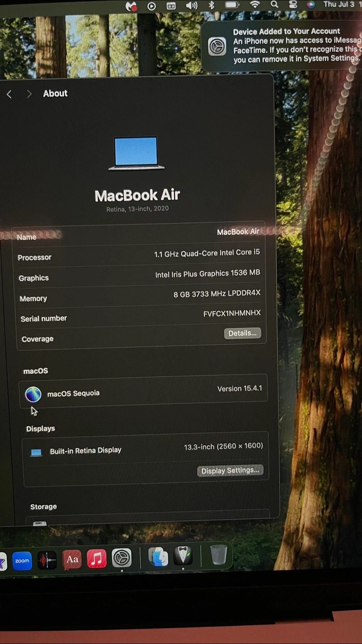The height and width of the screenshot is (644, 362).
Task: Edit the computer name in the Name row
Action: [238, 232]
